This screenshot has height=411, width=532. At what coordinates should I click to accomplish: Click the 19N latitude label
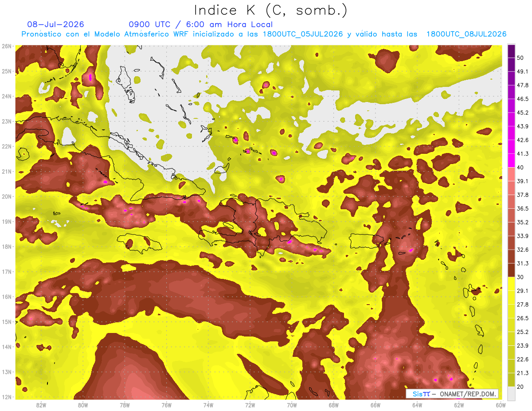(7, 222)
